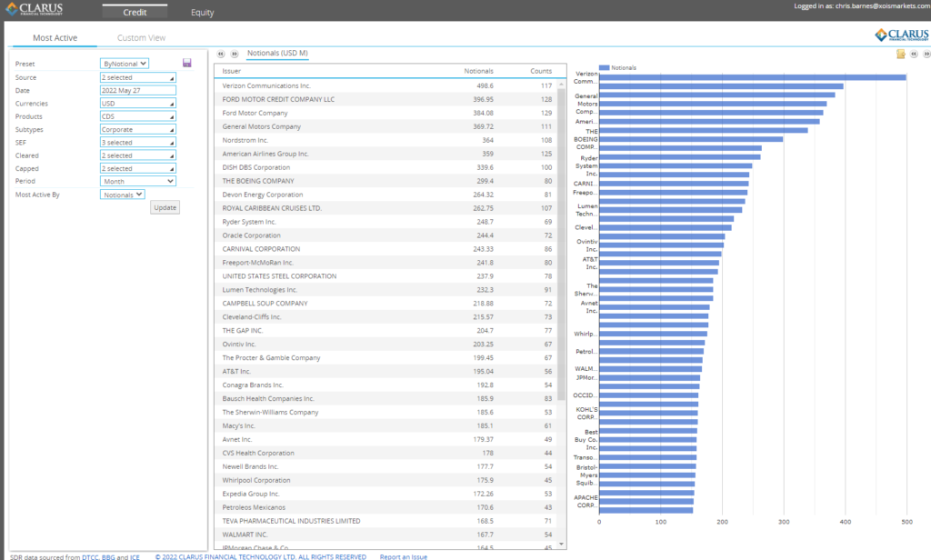Click the Clarus logo in the top-left header
Viewport: 931px width, 560px height.
click(x=35, y=9)
